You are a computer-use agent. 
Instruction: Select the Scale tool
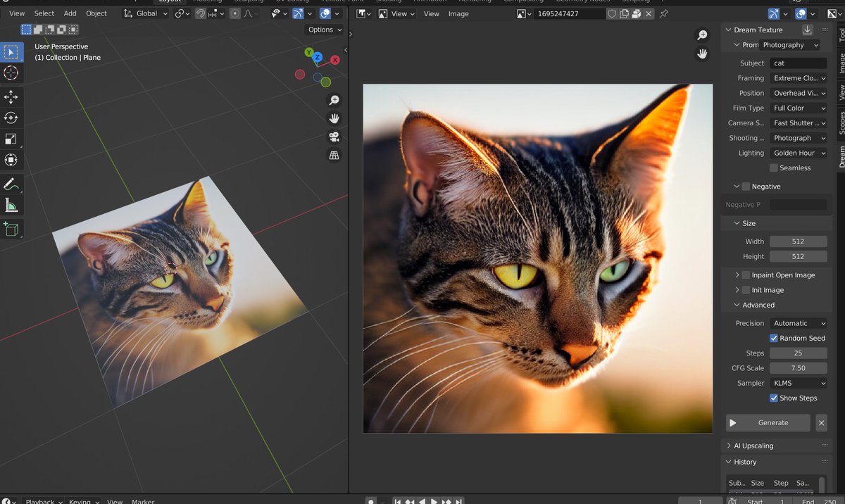[x=11, y=139]
